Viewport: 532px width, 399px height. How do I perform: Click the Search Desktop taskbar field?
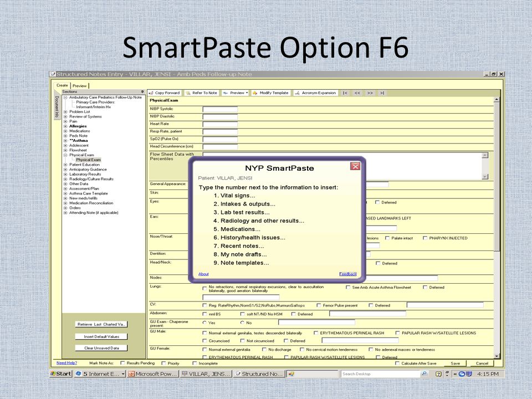[380, 374]
